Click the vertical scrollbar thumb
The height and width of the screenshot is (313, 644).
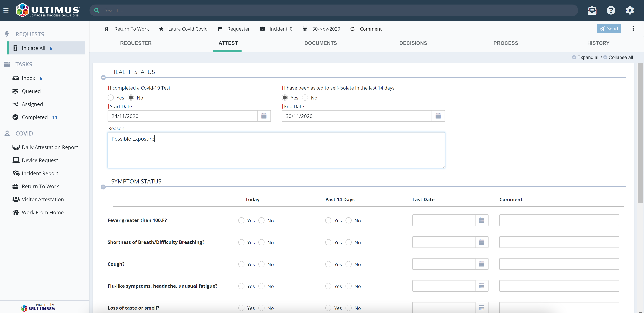tap(640, 133)
